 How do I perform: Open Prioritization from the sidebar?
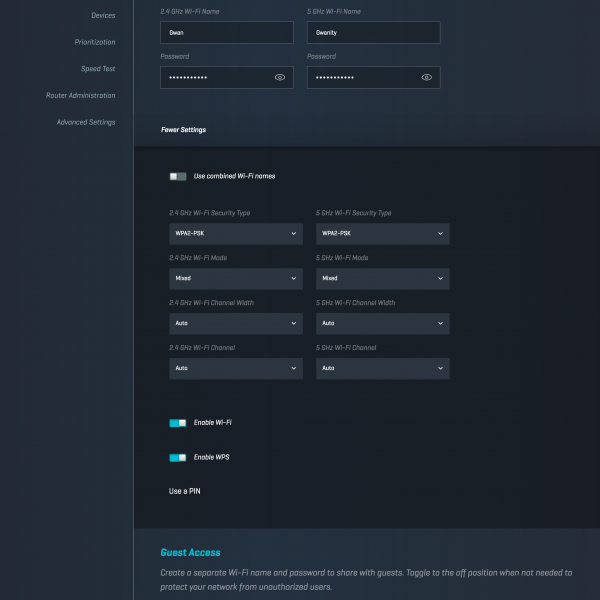tap(94, 42)
